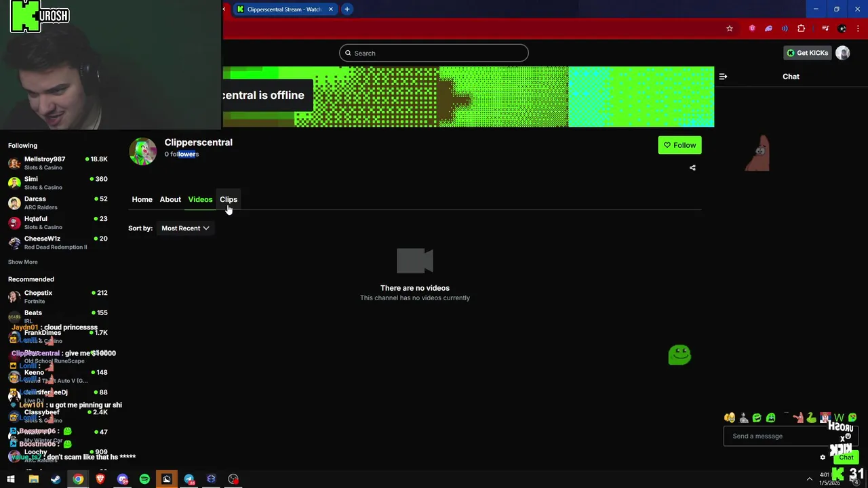Open the Chrome profile avatar in toolbar
Viewport: 868px width, 488px height.
coord(842,28)
